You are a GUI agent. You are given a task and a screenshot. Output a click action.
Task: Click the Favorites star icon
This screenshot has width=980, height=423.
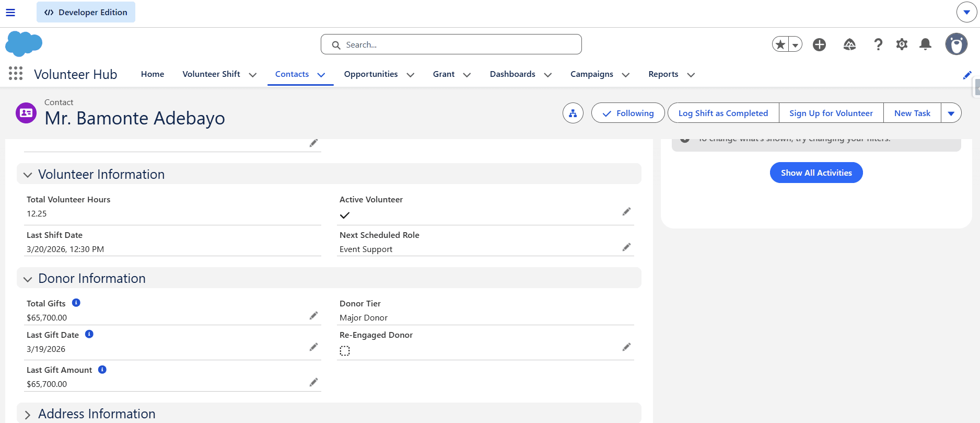click(780, 44)
